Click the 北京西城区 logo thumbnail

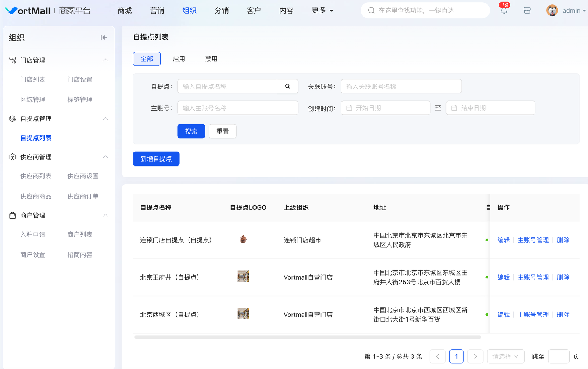pyautogui.click(x=243, y=314)
